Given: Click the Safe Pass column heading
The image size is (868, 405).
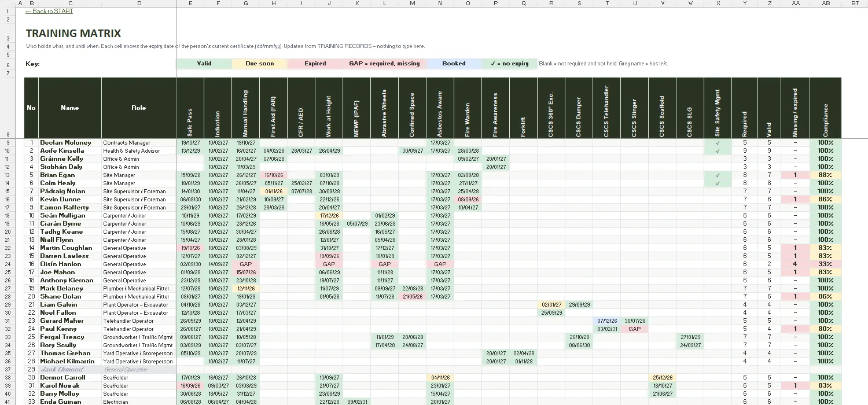Looking at the screenshot, I should (190, 108).
